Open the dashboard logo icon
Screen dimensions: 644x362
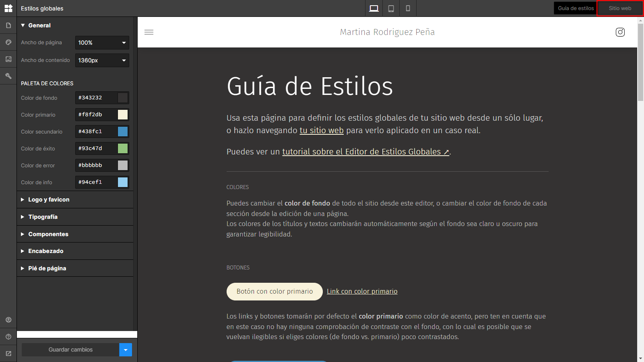pyautogui.click(x=8, y=8)
